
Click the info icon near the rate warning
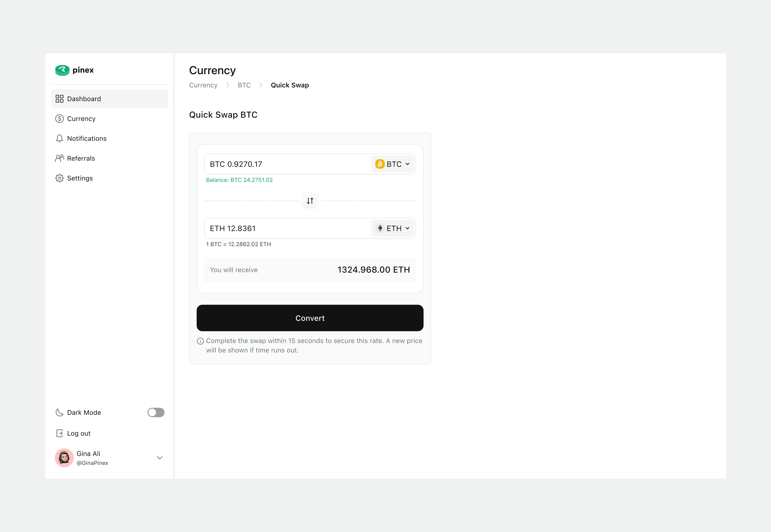200,341
